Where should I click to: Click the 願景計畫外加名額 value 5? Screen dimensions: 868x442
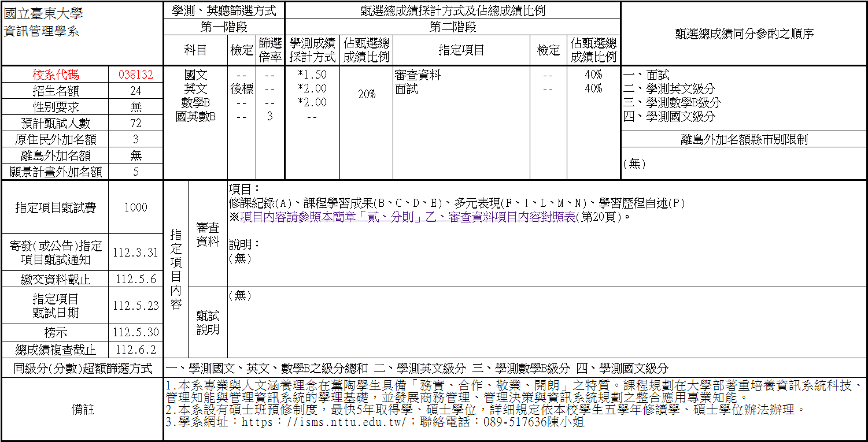pos(136,172)
